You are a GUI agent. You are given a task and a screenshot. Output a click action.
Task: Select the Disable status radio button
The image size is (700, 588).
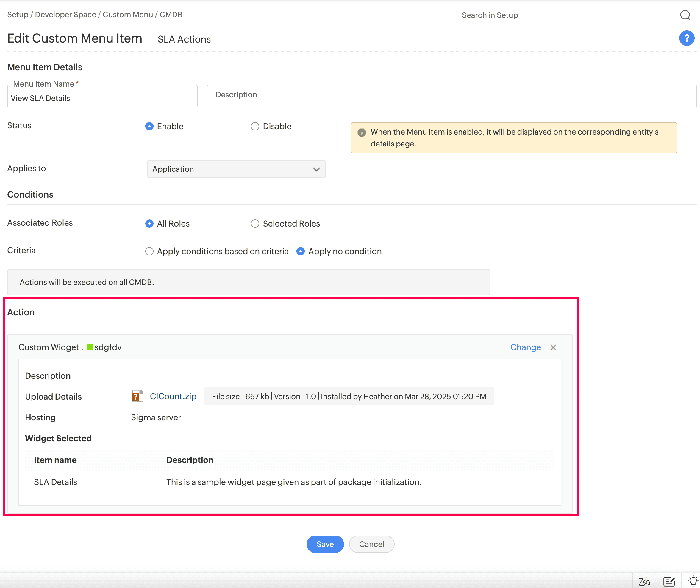(255, 126)
